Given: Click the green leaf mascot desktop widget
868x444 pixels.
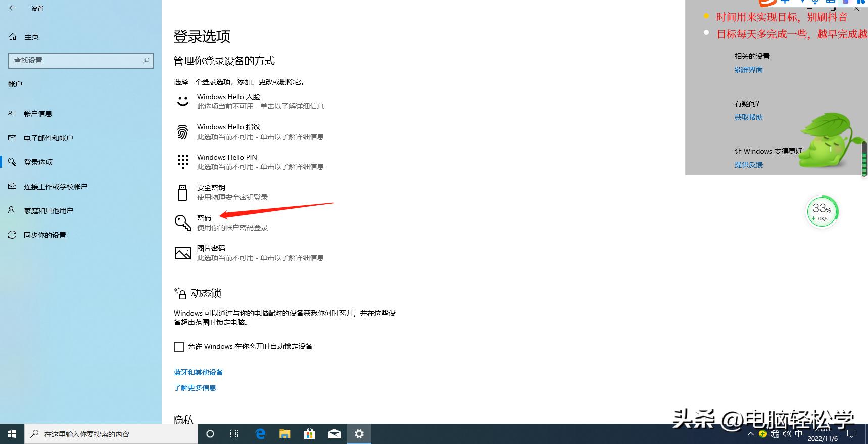Looking at the screenshot, I should tap(829, 142).
